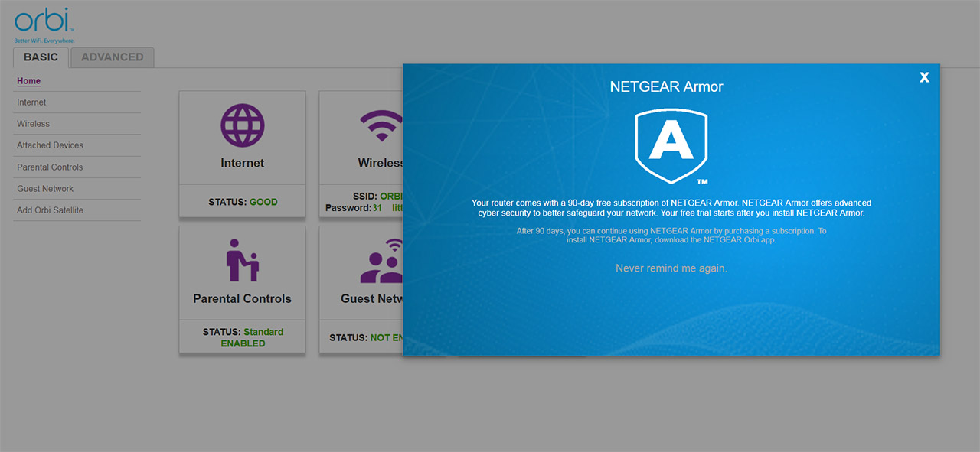Open Home in the sidebar
This screenshot has height=452, width=980.
pyautogui.click(x=29, y=81)
